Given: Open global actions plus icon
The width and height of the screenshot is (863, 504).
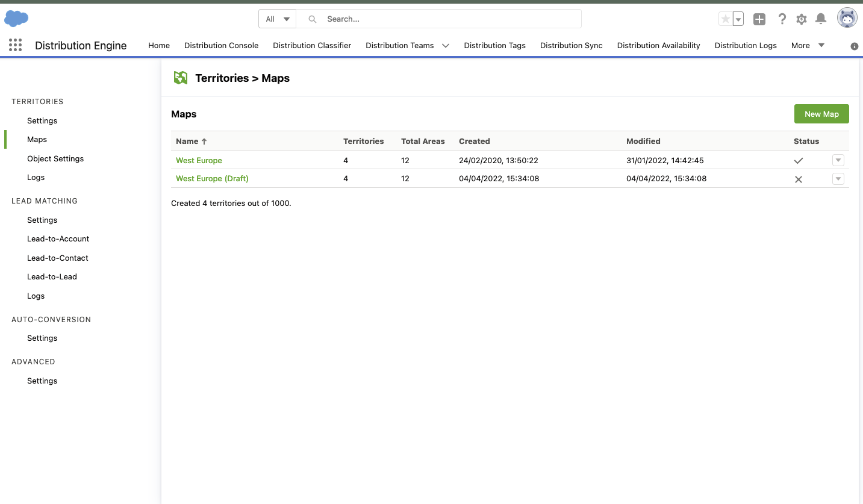Looking at the screenshot, I should coord(759,19).
